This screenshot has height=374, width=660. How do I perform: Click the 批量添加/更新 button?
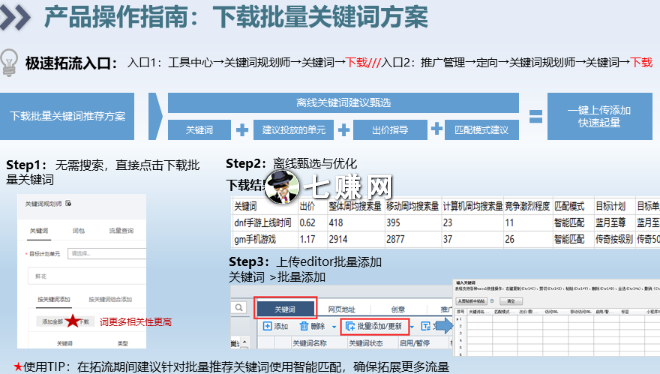pyautogui.click(x=375, y=326)
